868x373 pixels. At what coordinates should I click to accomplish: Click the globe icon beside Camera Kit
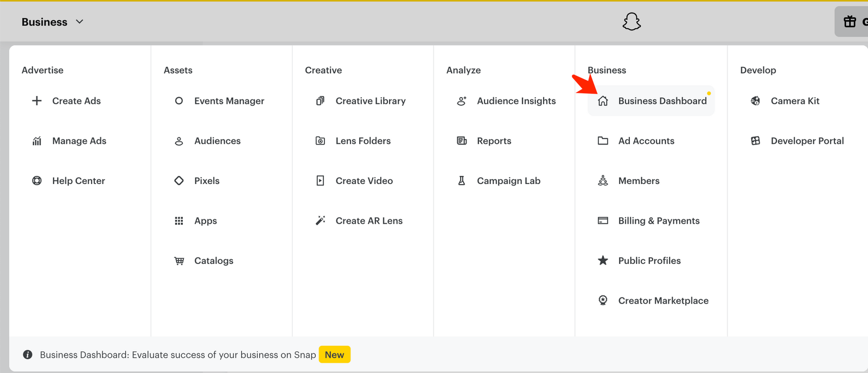756,101
